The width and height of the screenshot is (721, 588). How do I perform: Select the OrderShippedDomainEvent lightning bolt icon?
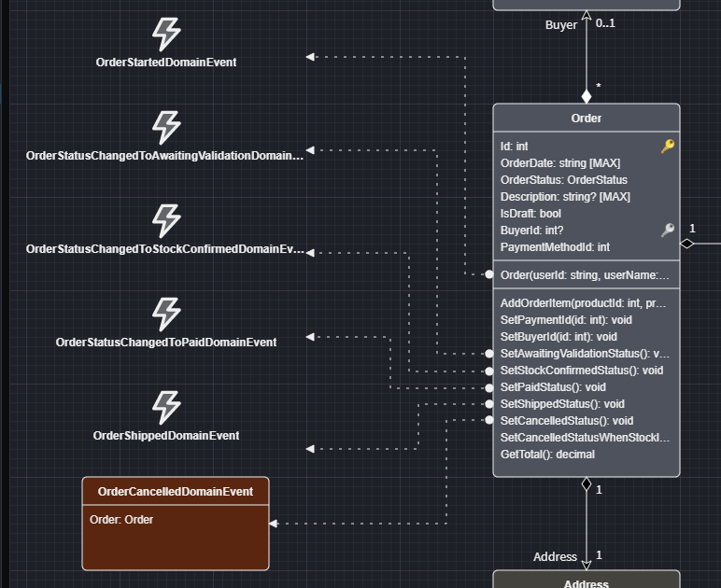(x=166, y=408)
